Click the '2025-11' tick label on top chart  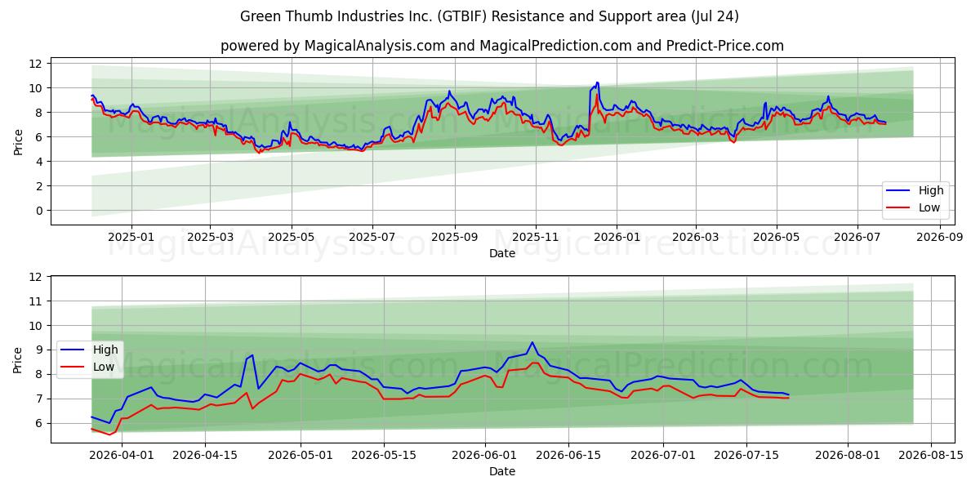pos(536,236)
